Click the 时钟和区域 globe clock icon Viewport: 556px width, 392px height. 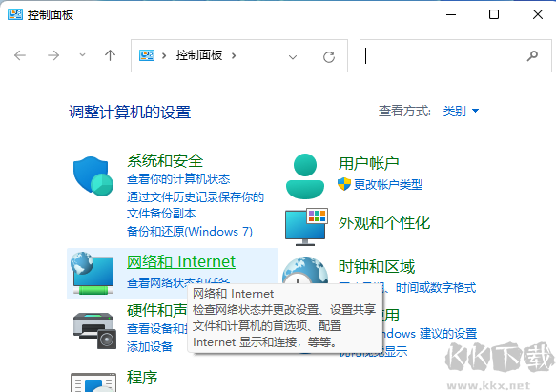coord(305,270)
